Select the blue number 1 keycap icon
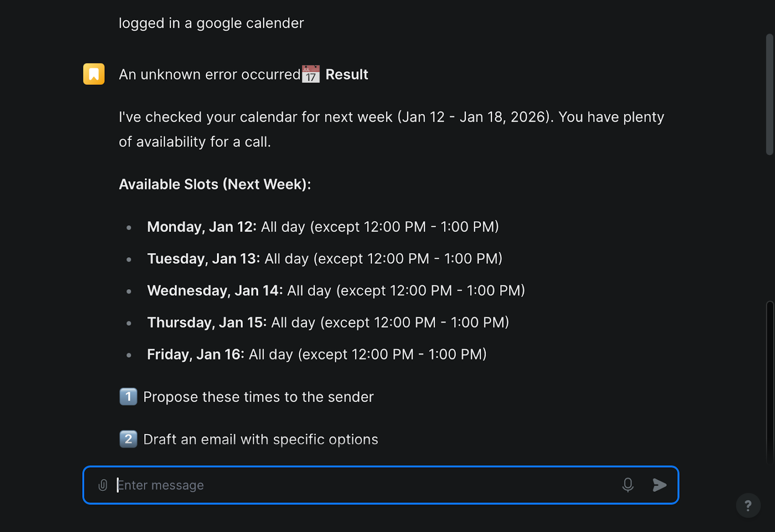This screenshot has width=775, height=532. (x=128, y=397)
